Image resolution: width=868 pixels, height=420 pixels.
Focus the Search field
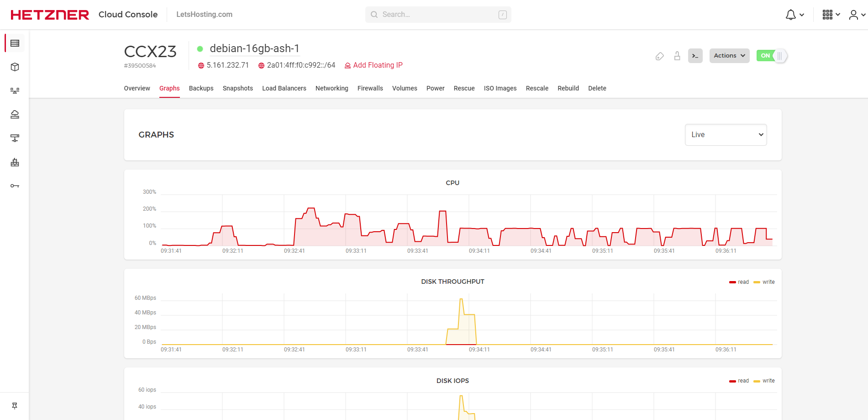point(438,15)
